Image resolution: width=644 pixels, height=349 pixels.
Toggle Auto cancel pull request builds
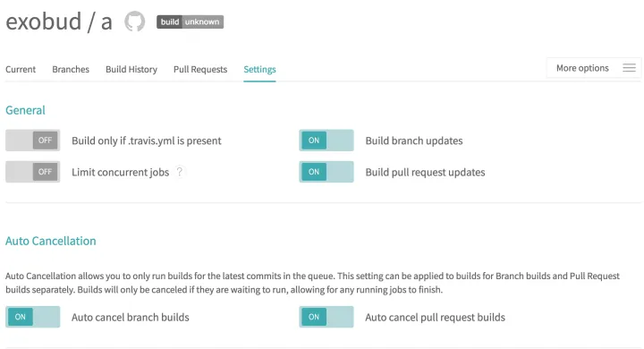pos(326,317)
